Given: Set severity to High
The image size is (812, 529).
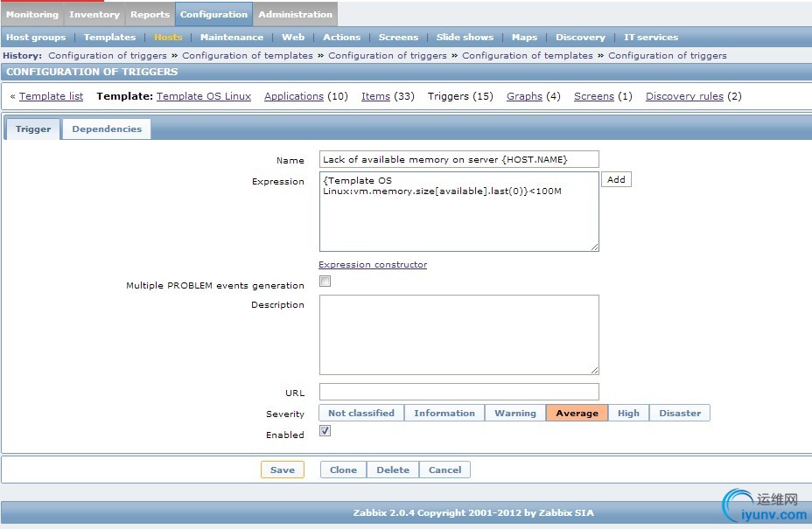Looking at the screenshot, I should pos(628,413).
